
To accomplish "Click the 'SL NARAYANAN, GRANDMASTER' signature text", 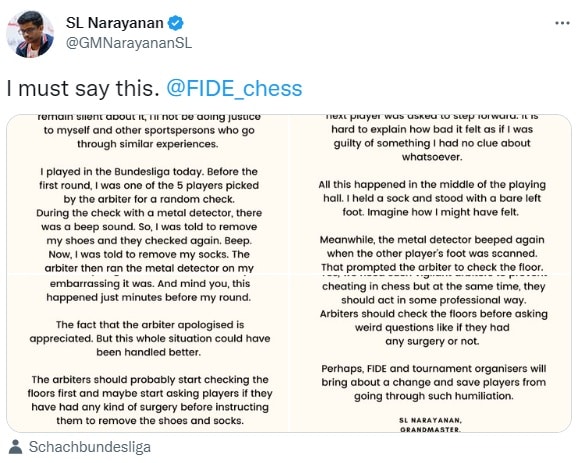I will [430, 425].
